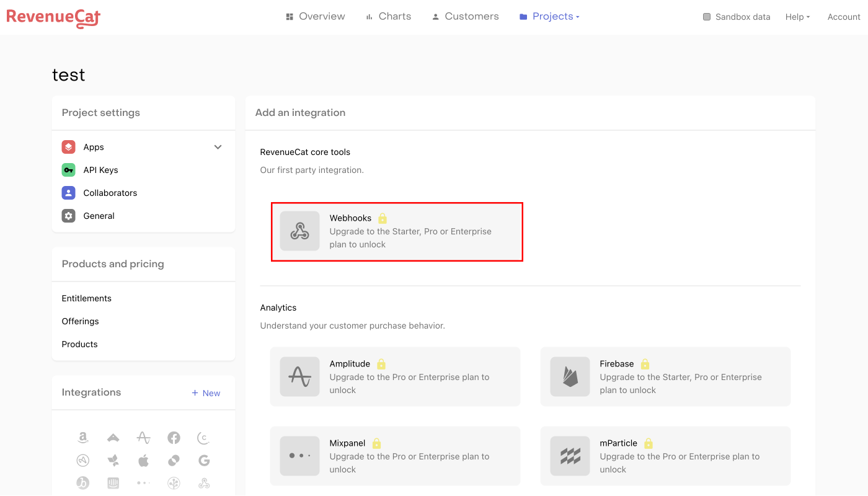Click the mParticle card logo icon
Image resolution: width=868 pixels, height=496 pixels.
coord(570,456)
